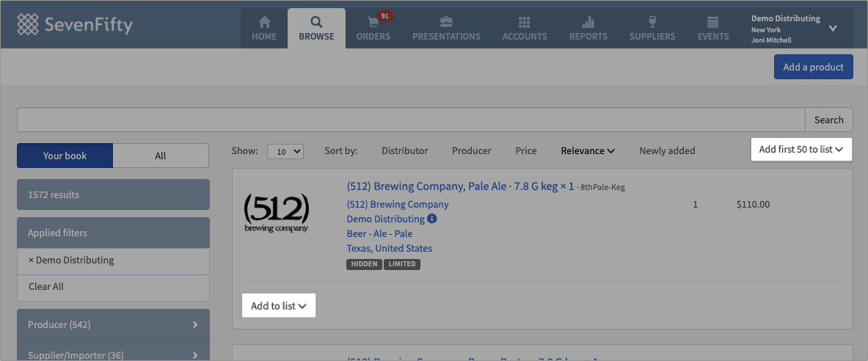
Task: Expand the Producer (542) filter
Action: [x=113, y=324]
